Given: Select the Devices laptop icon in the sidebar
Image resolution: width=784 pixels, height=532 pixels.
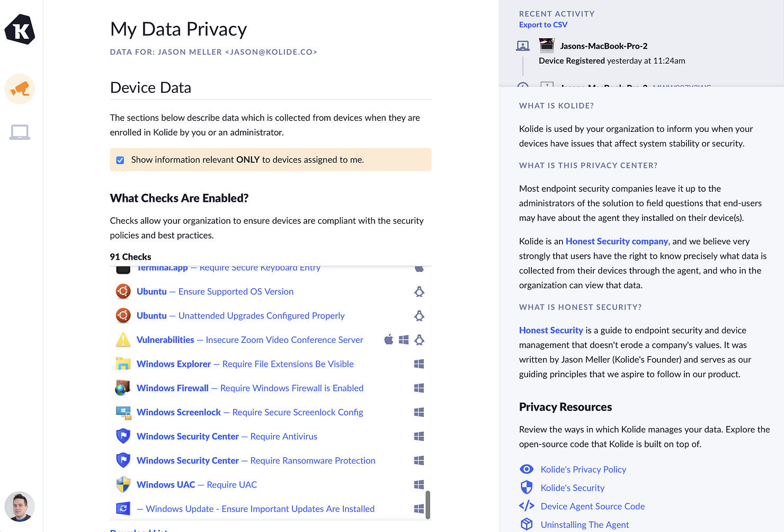Looking at the screenshot, I should click(20, 132).
